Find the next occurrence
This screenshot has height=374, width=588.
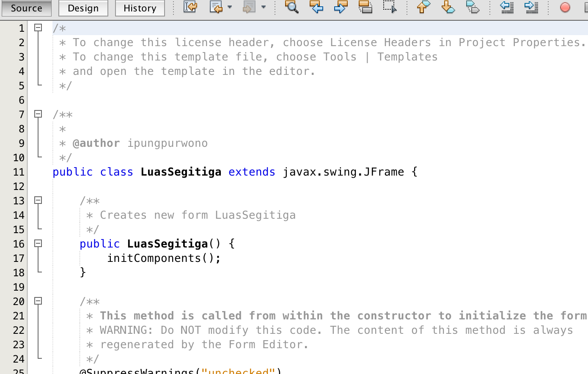click(x=340, y=8)
